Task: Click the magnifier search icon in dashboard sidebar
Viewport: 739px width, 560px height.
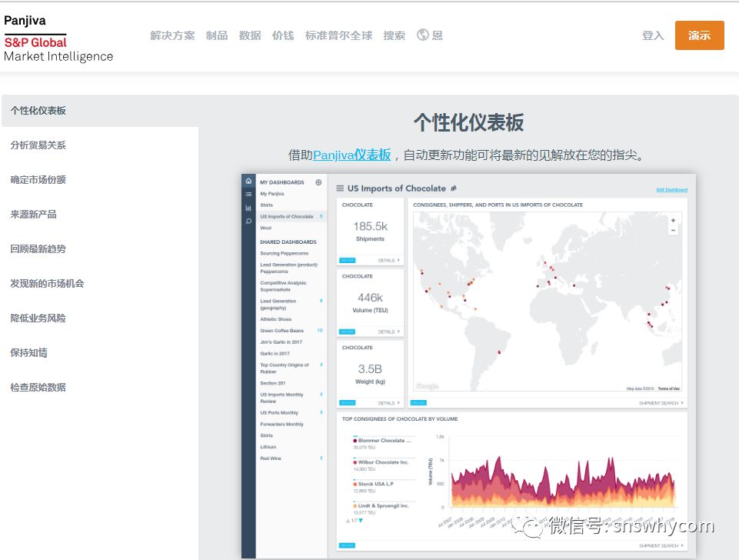Action: pos(248,221)
